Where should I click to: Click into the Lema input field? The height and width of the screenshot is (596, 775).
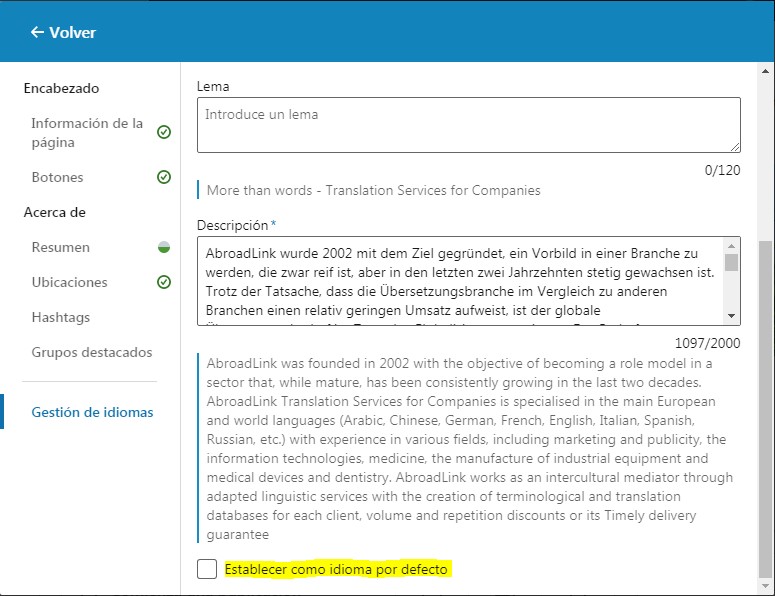tap(469, 125)
